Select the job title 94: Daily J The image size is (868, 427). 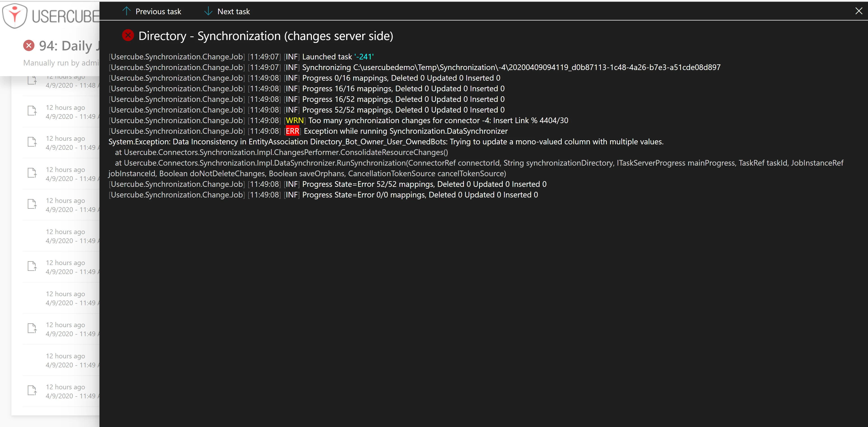[x=69, y=46]
